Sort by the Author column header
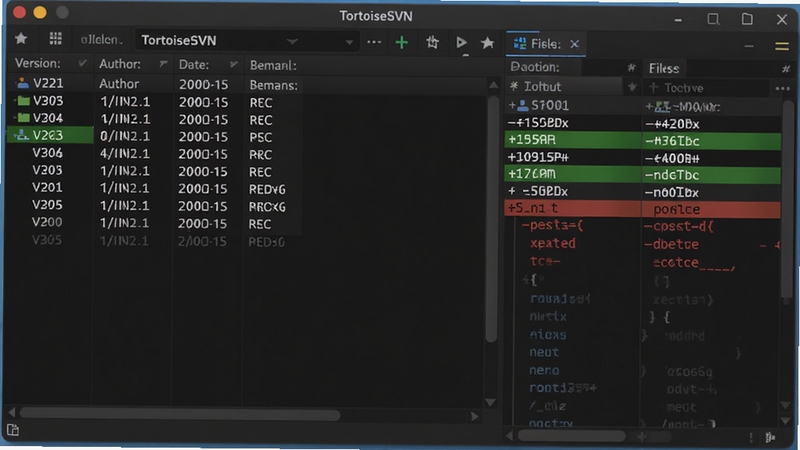Image resolution: width=800 pixels, height=450 pixels. (x=120, y=64)
